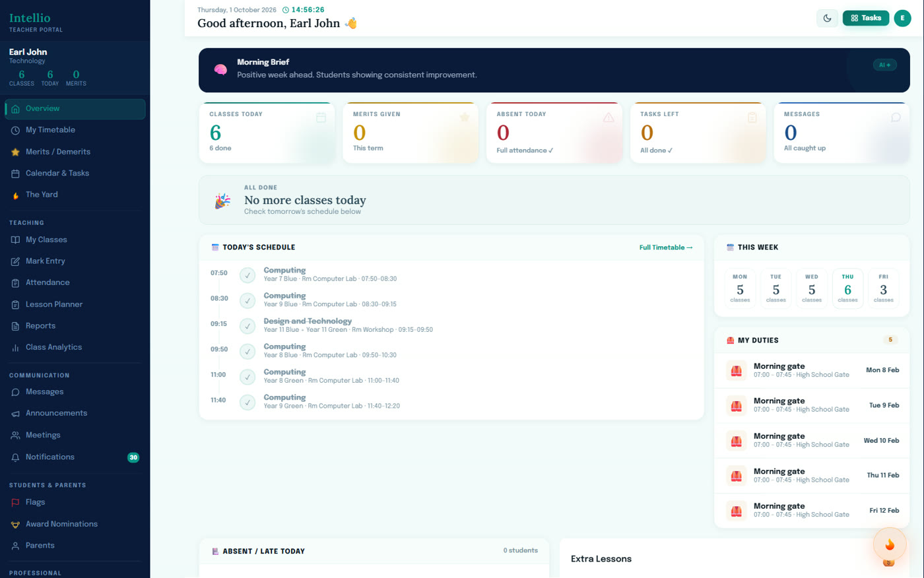The height and width of the screenshot is (578, 924).
Task: Toggle the checkmark for 08:30 Computing class
Action: [247, 301]
